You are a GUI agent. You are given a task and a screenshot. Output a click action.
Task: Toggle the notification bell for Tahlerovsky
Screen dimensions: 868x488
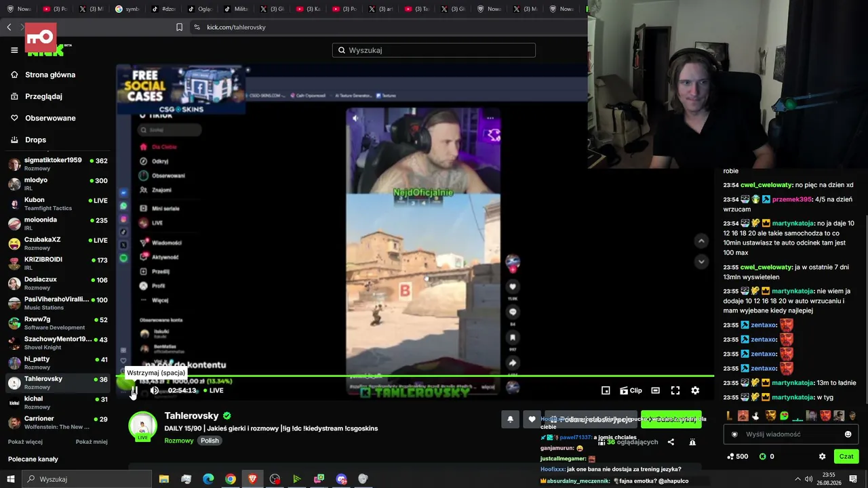point(510,420)
